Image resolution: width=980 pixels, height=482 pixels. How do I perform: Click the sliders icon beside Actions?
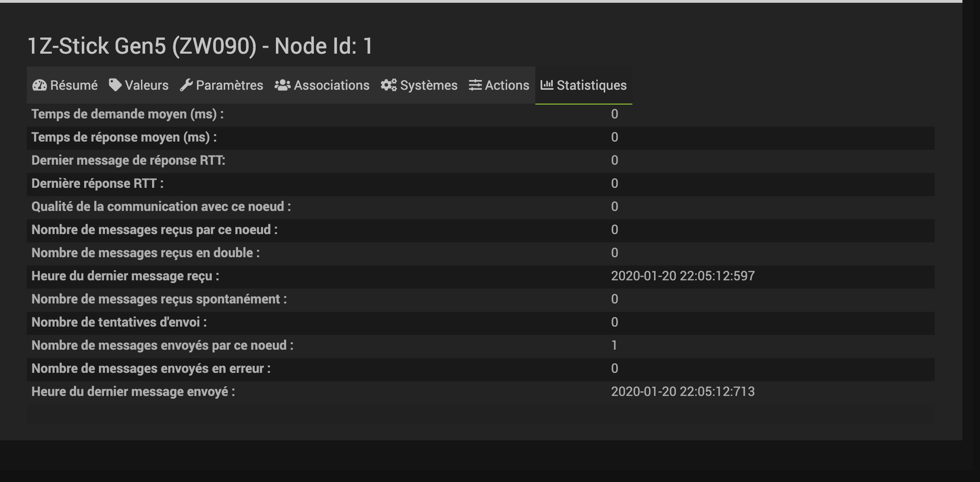tap(475, 85)
